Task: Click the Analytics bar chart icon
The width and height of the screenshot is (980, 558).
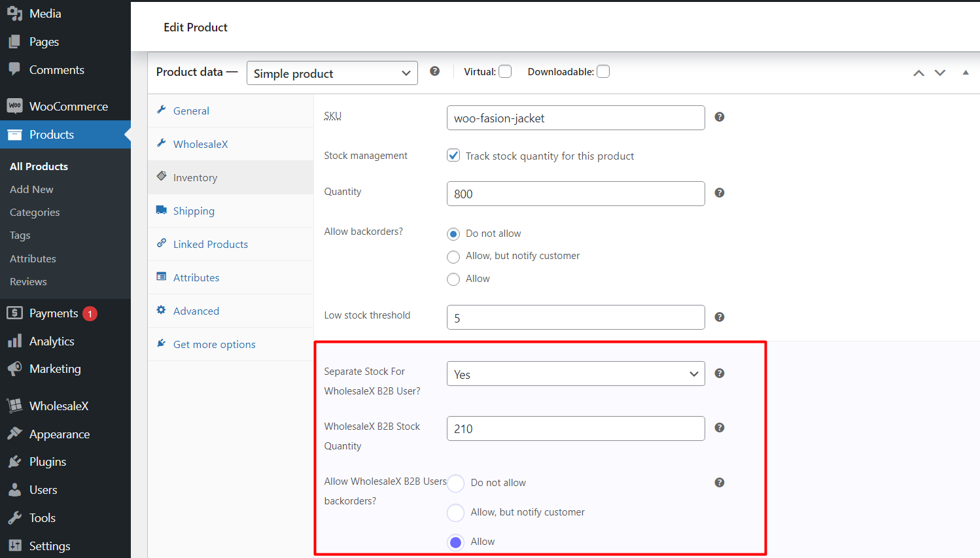Action: (14, 341)
